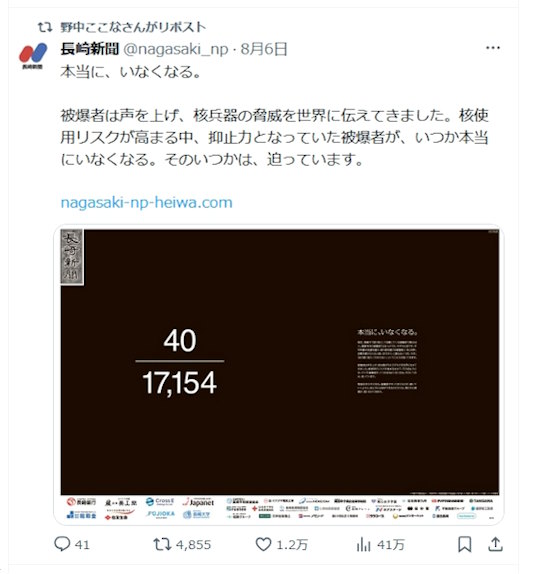The width and height of the screenshot is (533, 574).
Task: Click the share upload arrow icon
Action: (x=495, y=544)
